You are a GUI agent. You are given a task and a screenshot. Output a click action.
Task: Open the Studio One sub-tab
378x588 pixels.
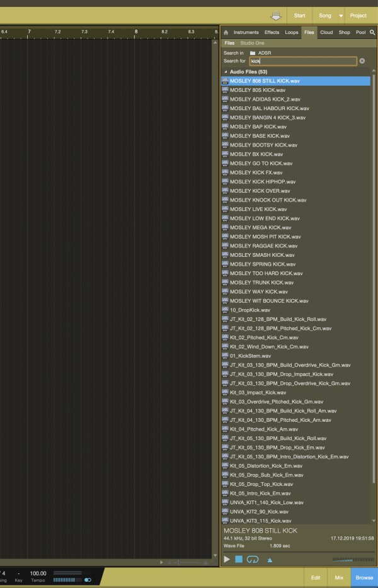252,43
